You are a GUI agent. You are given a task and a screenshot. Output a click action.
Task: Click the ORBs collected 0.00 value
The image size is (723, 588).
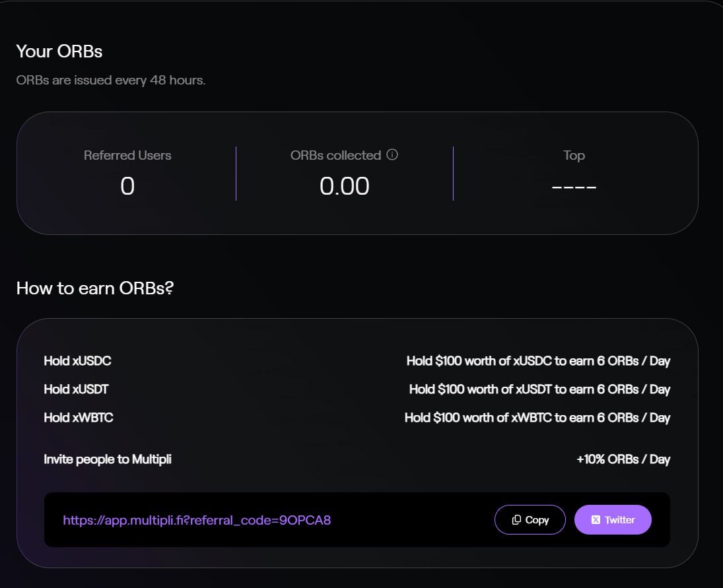(345, 187)
